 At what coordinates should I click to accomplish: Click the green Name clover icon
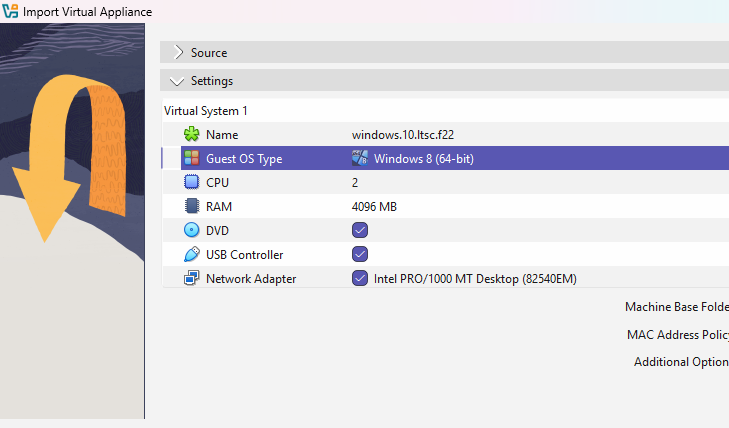pos(192,135)
